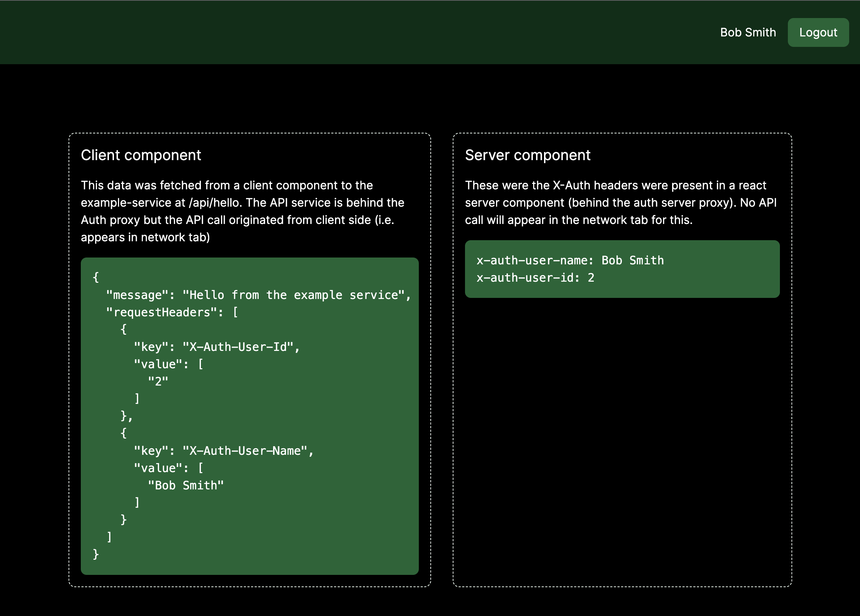Click the final closing brace of JSON
Screen dimensions: 860x616
(x=96, y=554)
